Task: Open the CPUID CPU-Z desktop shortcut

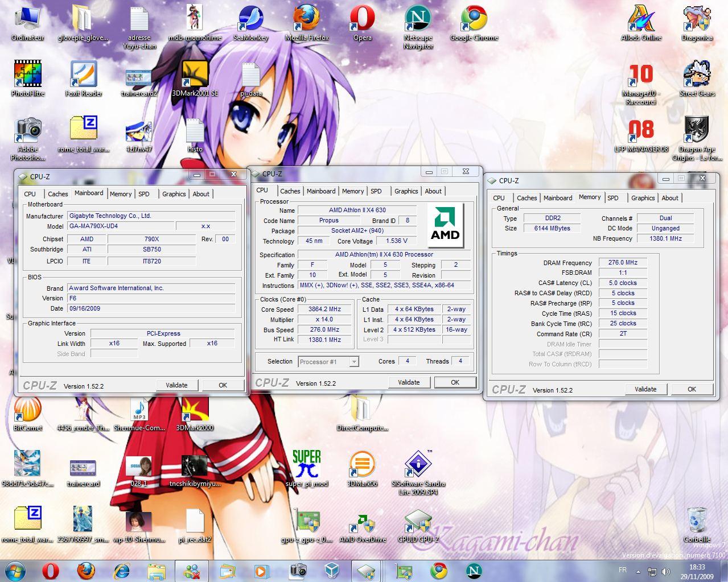Action: point(418,525)
